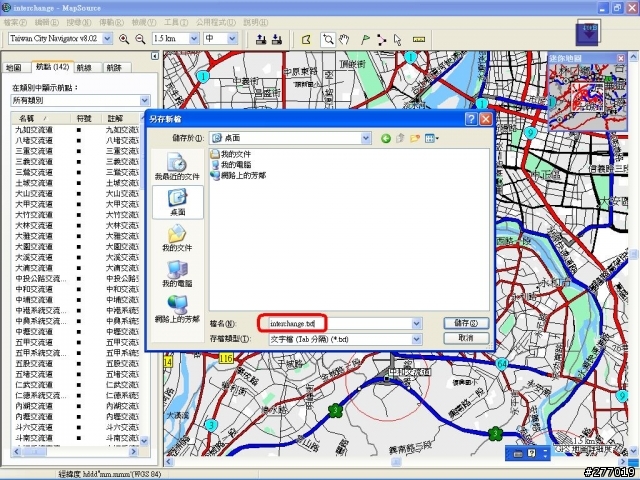Switch to the 航點 (142) tab

(52, 67)
